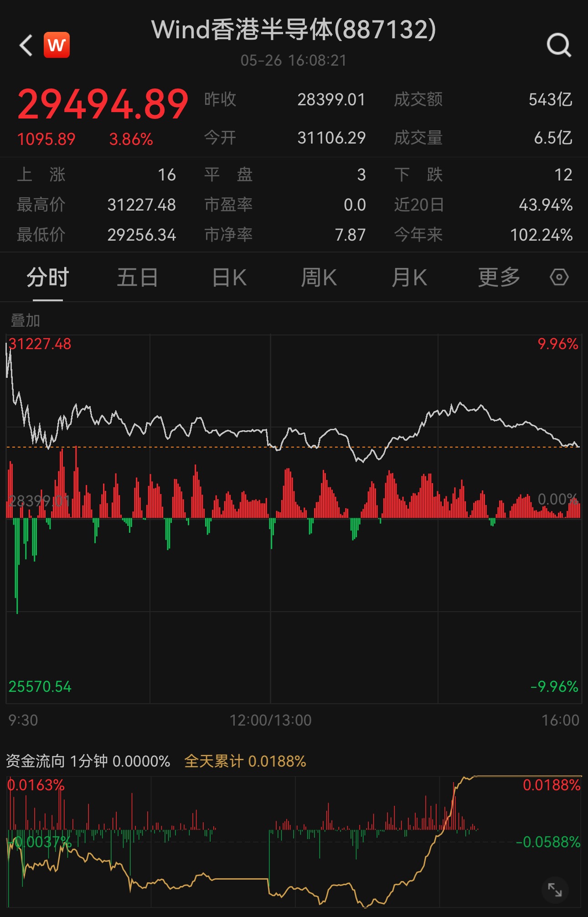588x917 pixels.
Task: Tap the back arrow icon
Action: 26,45
